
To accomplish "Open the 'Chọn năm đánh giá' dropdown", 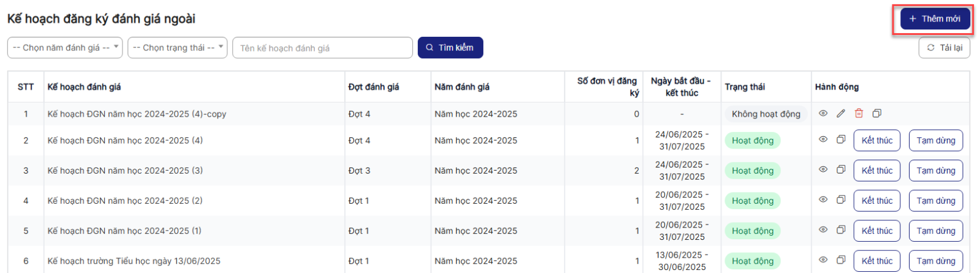I will [65, 48].
